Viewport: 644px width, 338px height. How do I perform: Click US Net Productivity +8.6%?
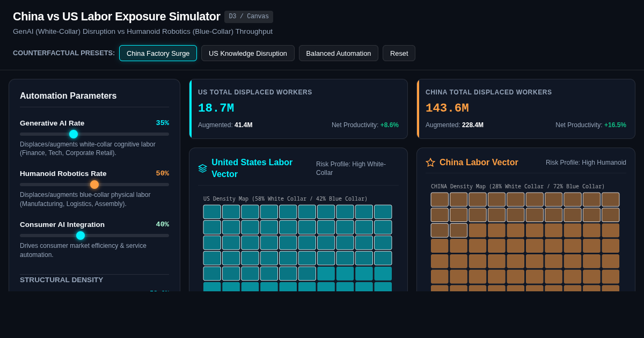pyautogui.click(x=365, y=125)
